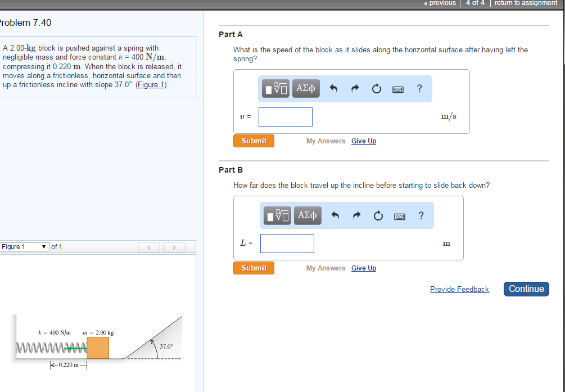Reset the Part B answer with the reset icon
The width and height of the screenshot is (565, 392).
tap(378, 215)
